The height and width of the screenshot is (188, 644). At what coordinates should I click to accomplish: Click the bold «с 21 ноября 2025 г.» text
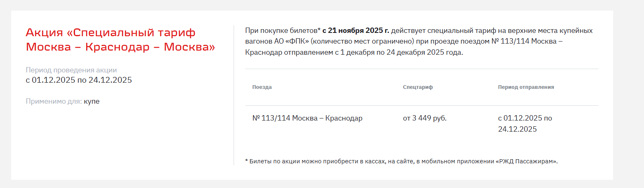pos(356,31)
